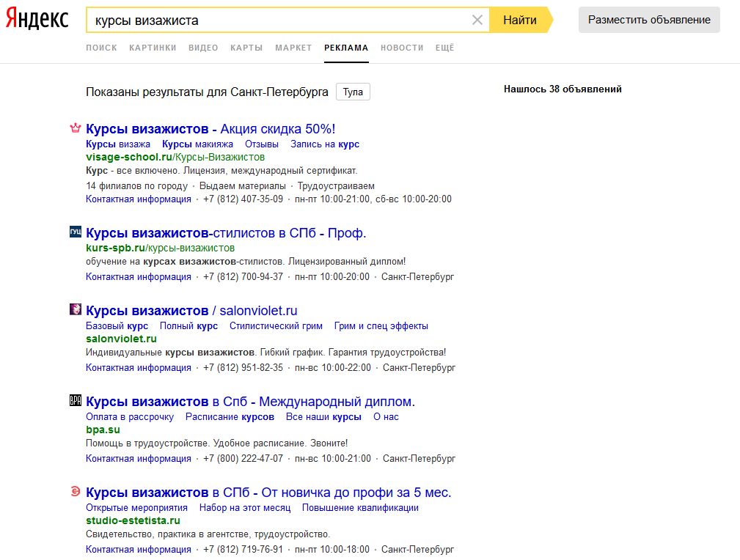Image resolution: width=740 pixels, height=560 pixels.
Task: Open contact info with phone 700-94-37
Action: (x=139, y=276)
